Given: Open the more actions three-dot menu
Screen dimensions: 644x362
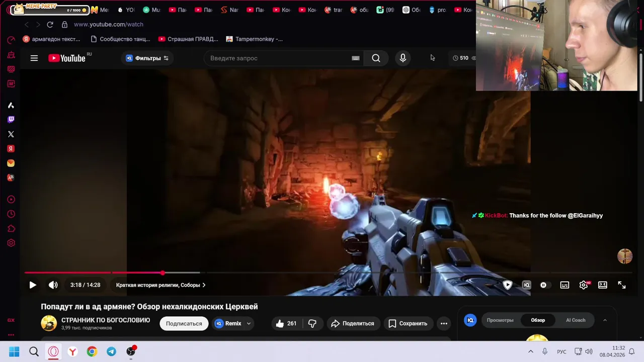Looking at the screenshot, I should click(444, 324).
